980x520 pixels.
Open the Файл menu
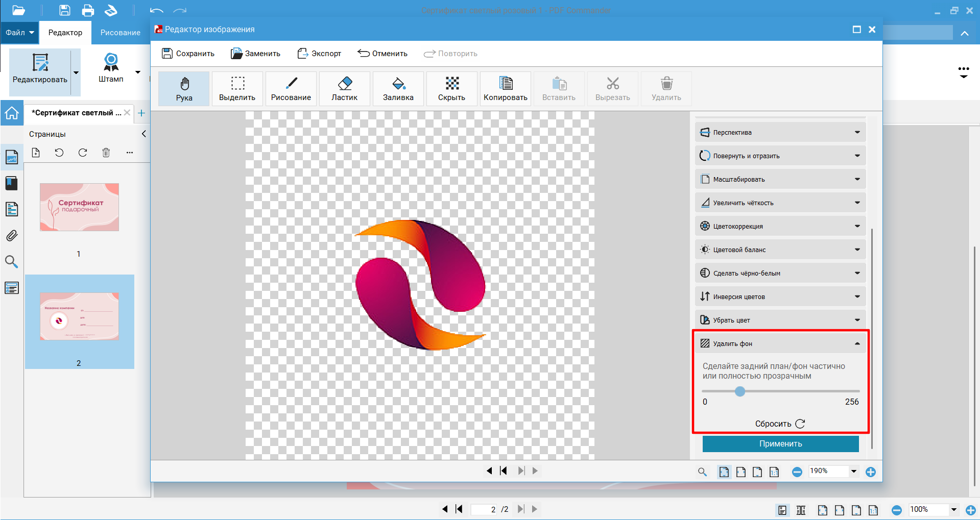pos(19,33)
